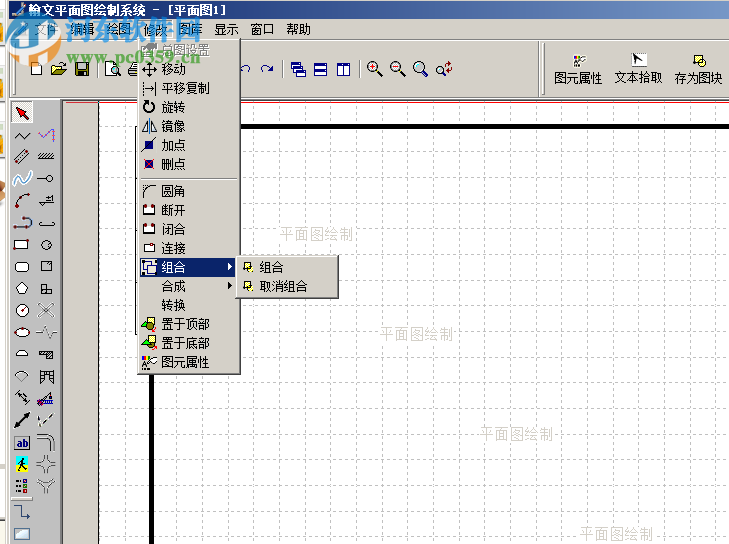Open the 帮助 menu

pos(298,29)
